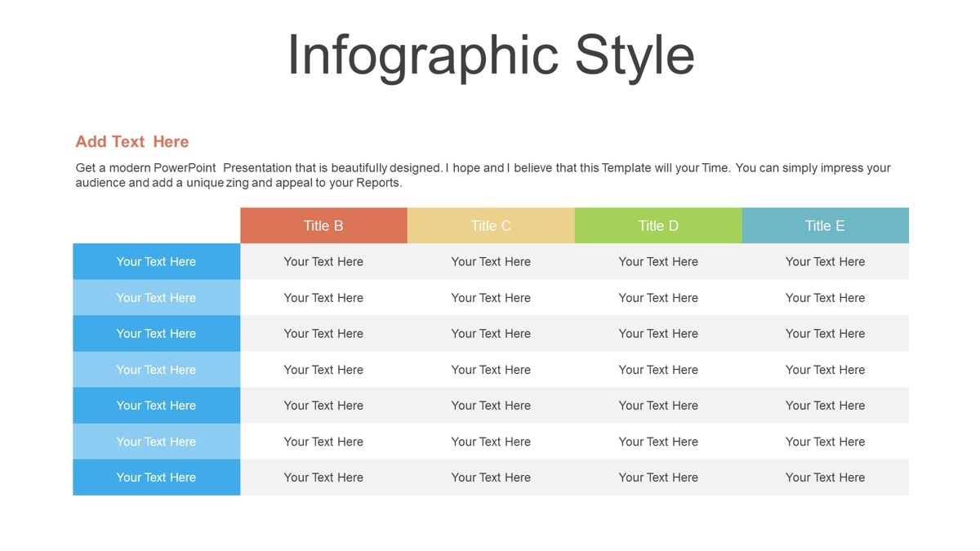Screen dimensions: 980x551
Task: Click the Add Text Here heading
Action: point(132,141)
